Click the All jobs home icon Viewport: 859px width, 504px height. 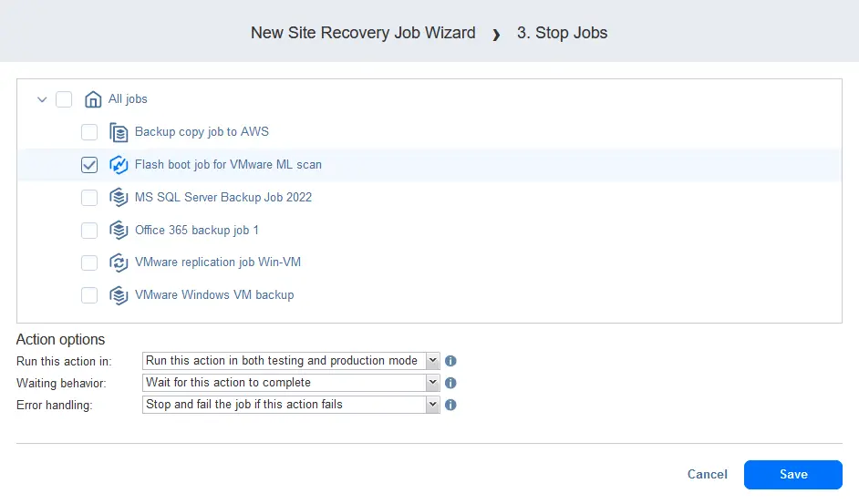93,99
